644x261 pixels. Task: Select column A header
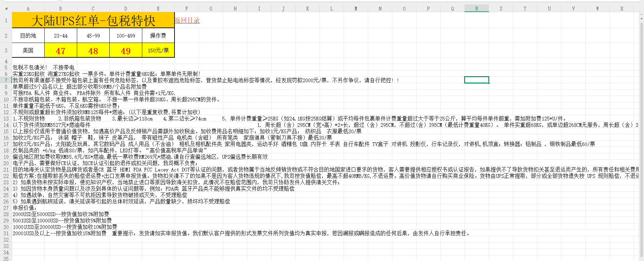(28, 9)
